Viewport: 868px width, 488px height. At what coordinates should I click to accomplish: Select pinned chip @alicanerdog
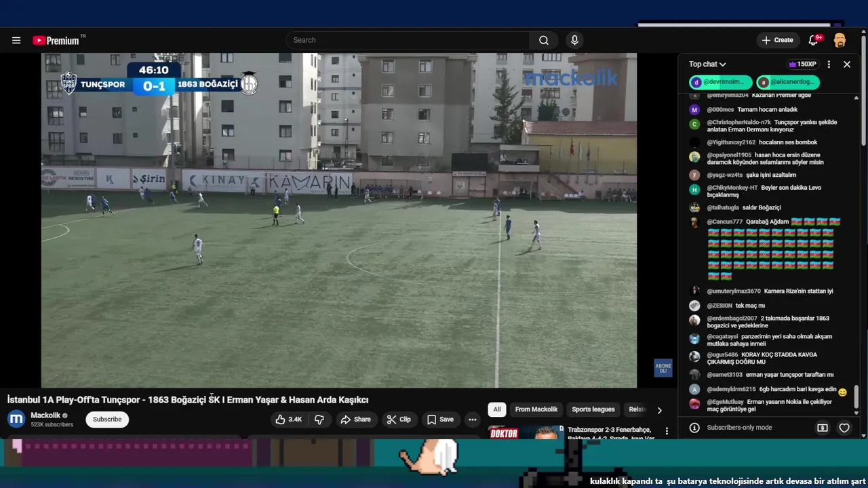tap(787, 82)
